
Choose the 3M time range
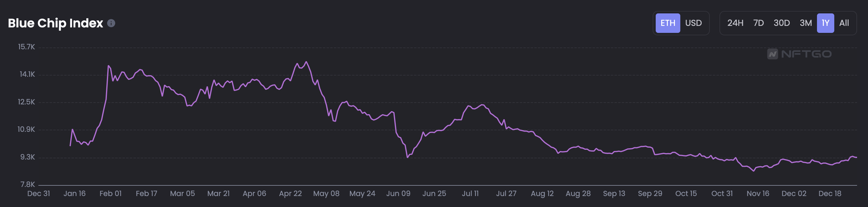[x=805, y=23]
